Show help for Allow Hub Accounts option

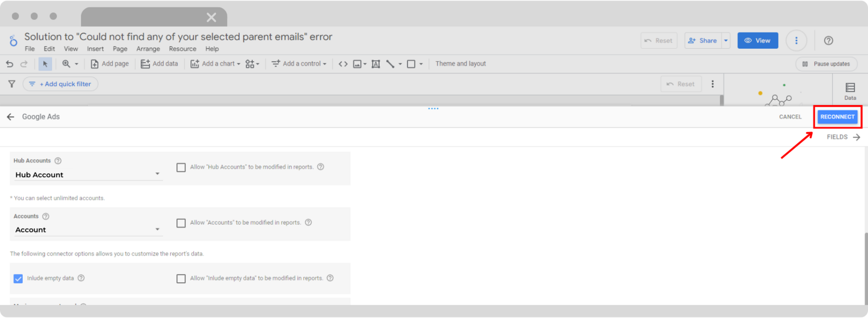(x=321, y=167)
